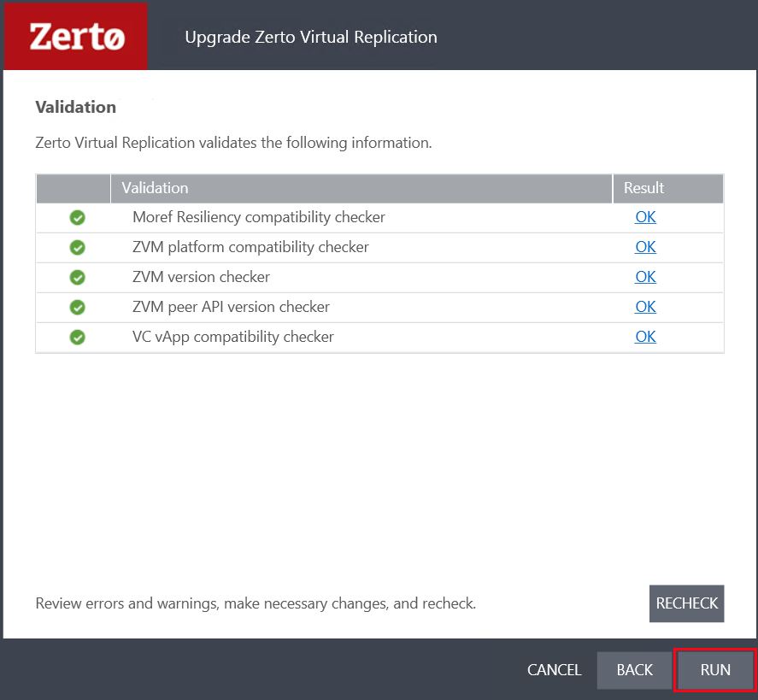The width and height of the screenshot is (758, 700).
Task: Click green check icon for ZVM peer API checker
Action: coord(78,308)
